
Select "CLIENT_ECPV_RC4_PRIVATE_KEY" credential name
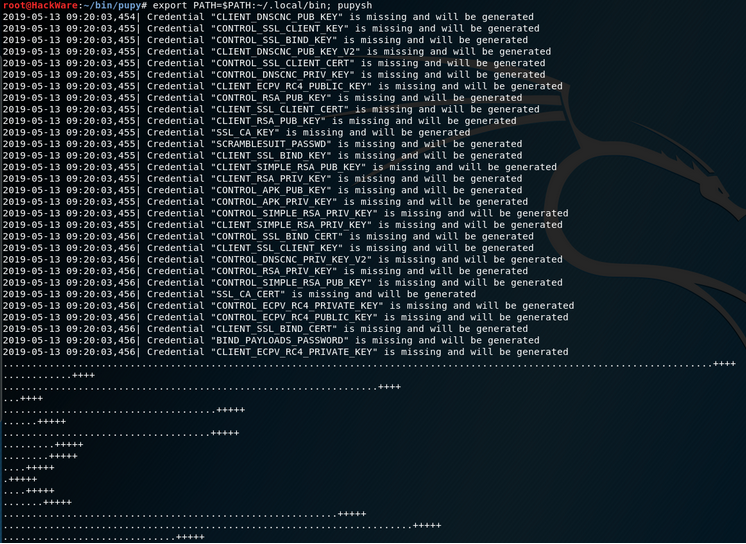(294, 352)
